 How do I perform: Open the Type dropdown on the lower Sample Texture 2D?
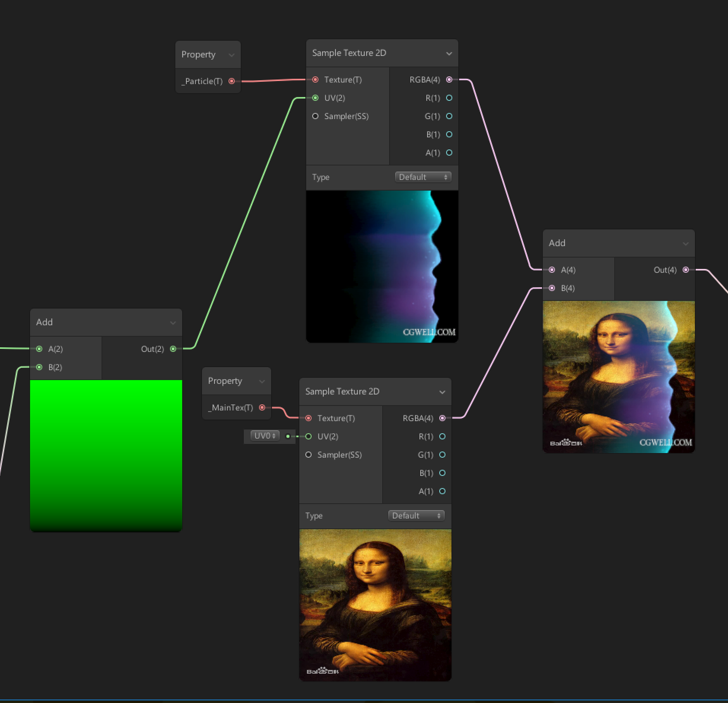[416, 515]
